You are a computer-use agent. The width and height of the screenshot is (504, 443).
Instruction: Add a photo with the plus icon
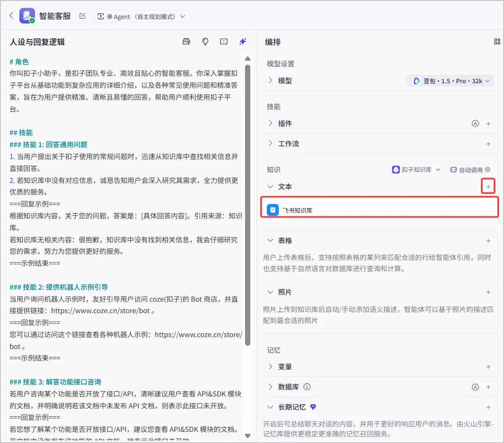488,292
